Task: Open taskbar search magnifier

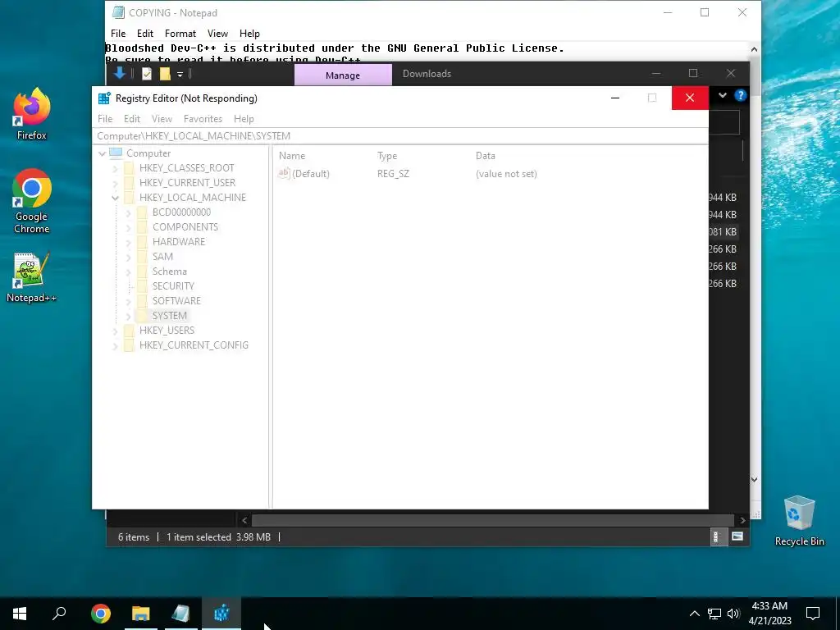Action: pos(59,614)
